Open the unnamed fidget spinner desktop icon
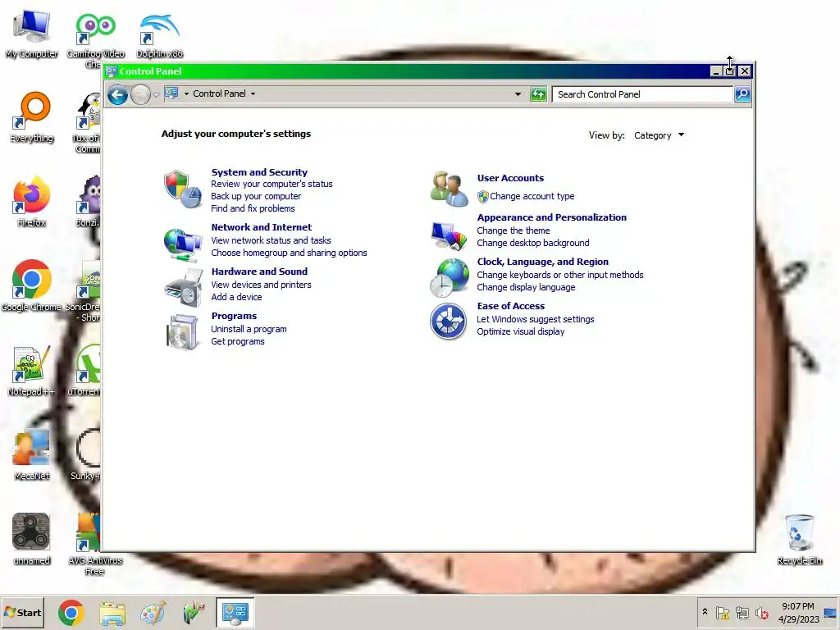840x630 pixels. pyautogui.click(x=32, y=538)
